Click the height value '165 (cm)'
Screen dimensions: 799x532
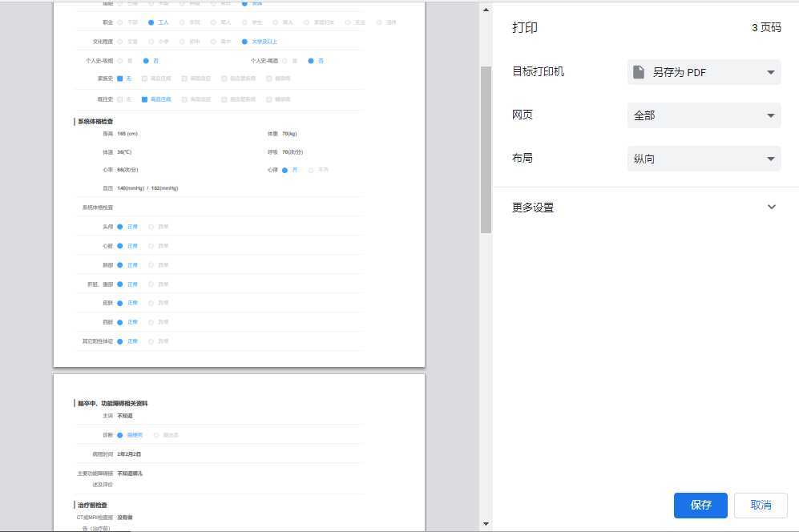coord(127,134)
